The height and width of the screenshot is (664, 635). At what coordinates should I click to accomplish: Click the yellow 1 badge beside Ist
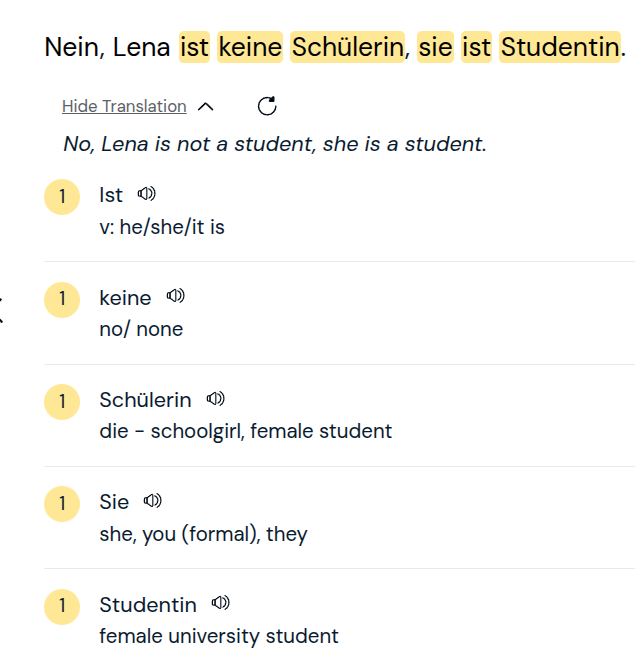(62, 196)
